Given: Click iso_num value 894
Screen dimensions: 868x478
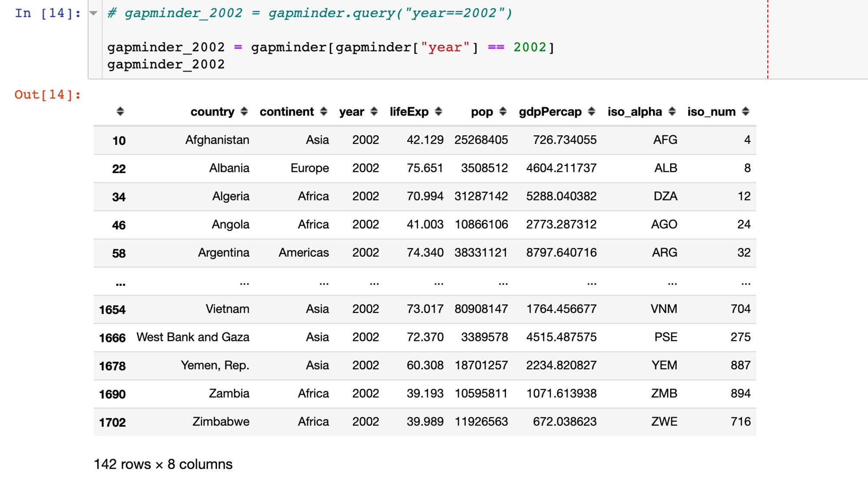Looking at the screenshot, I should [740, 393].
